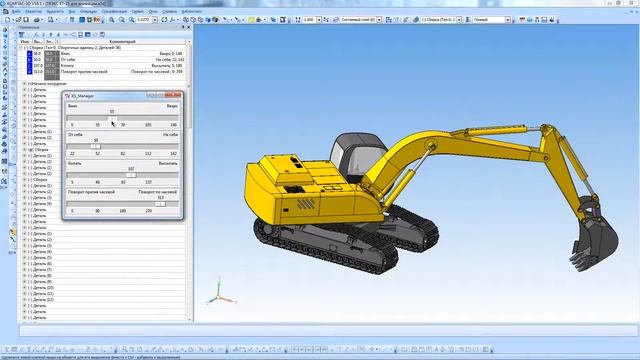Click the Комментарий column header

click(x=122, y=42)
